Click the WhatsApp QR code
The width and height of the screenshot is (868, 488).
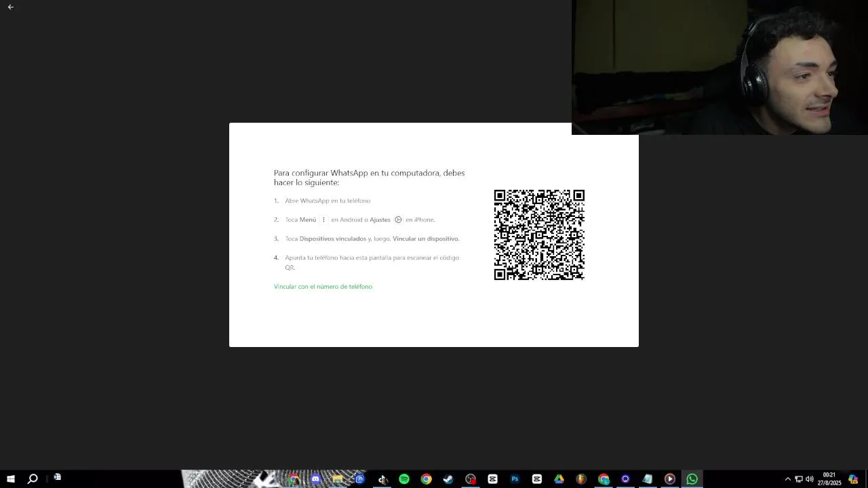tap(539, 235)
